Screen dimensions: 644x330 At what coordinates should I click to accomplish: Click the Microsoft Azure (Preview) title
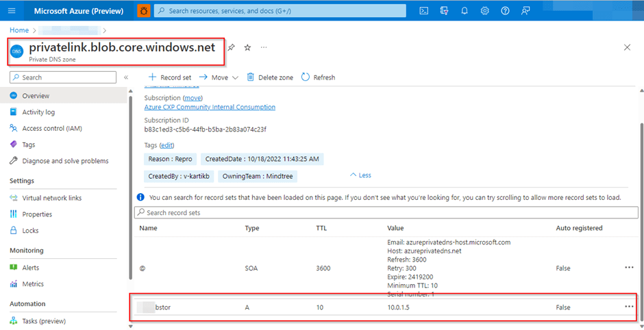pos(79,11)
